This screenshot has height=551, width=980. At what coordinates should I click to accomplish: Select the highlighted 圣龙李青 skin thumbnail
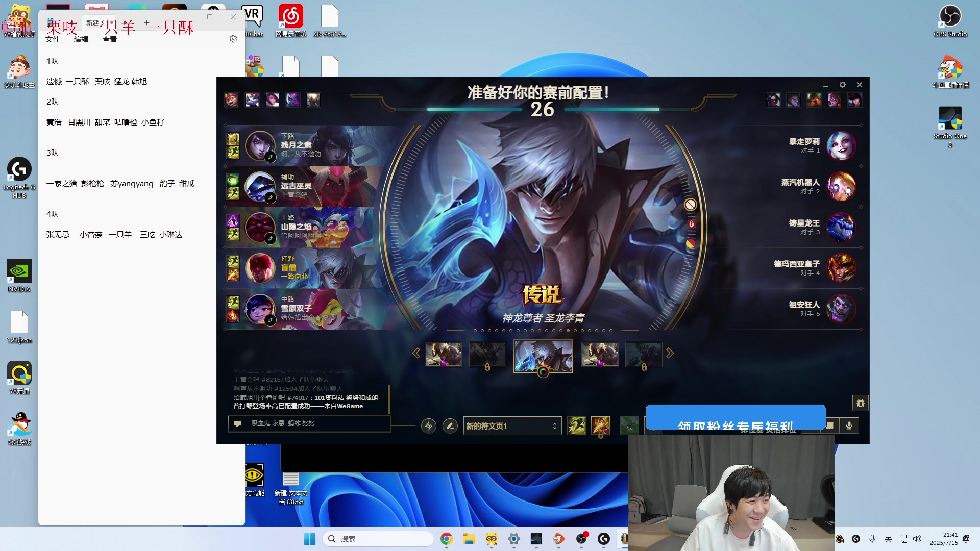pyautogui.click(x=543, y=356)
